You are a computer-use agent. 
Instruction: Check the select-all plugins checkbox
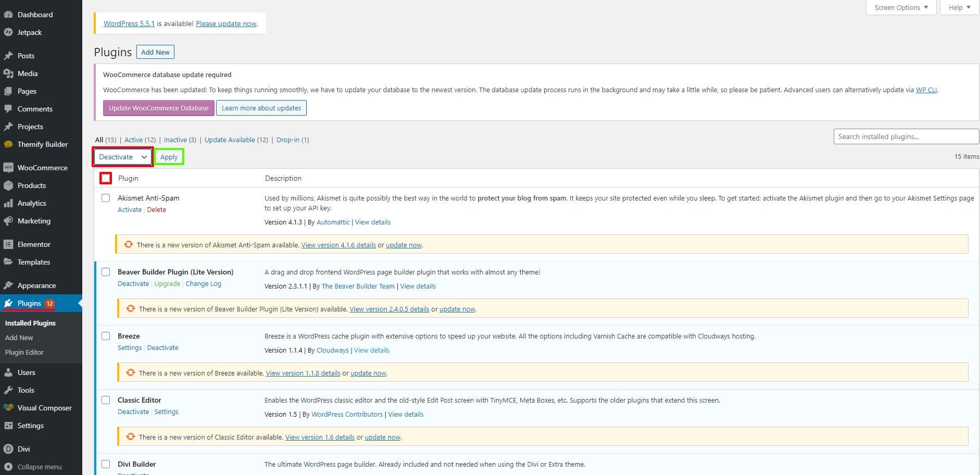point(105,178)
